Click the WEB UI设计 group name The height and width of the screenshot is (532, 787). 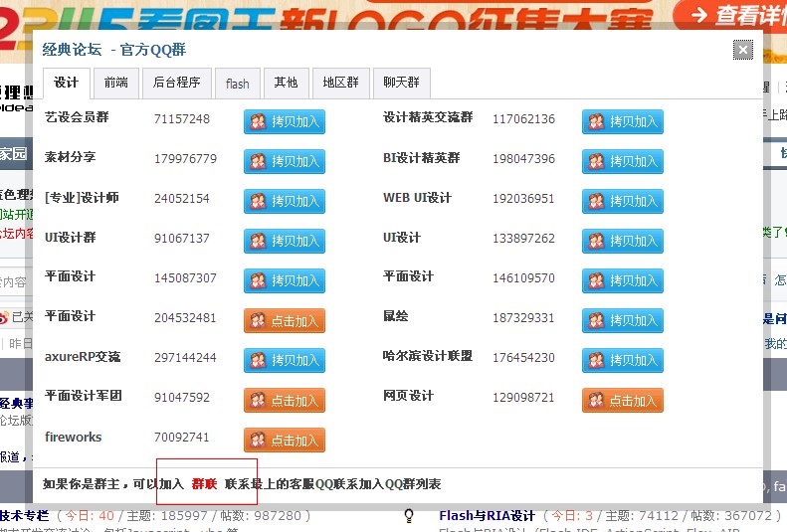pyautogui.click(x=418, y=198)
